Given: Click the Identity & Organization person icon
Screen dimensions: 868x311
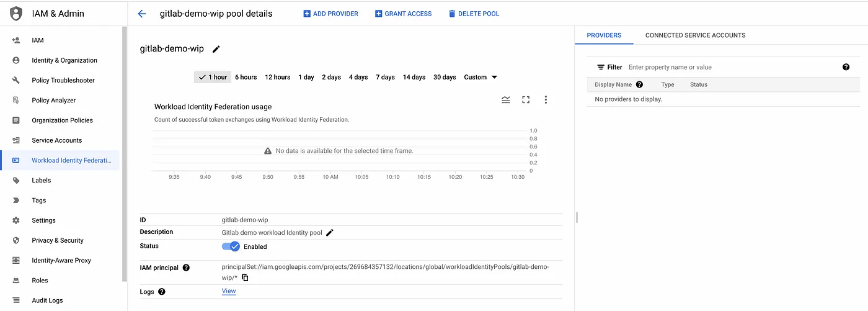Looking at the screenshot, I should [x=16, y=60].
